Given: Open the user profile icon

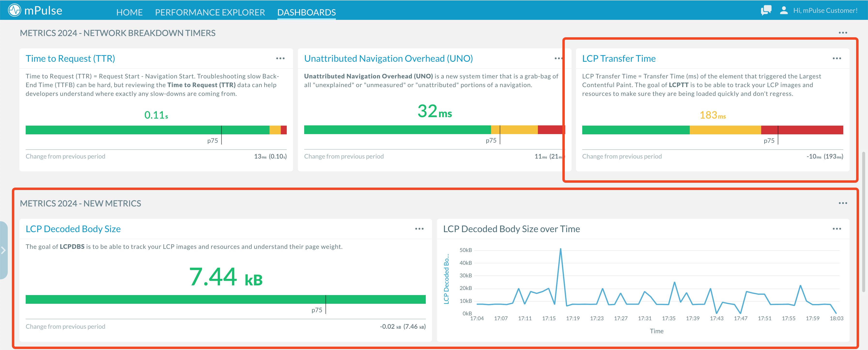Looking at the screenshot, I should tap(784, 10).
